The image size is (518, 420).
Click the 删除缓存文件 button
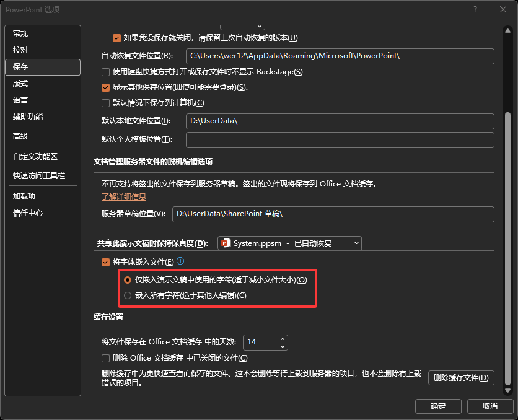tap(461, 378)
